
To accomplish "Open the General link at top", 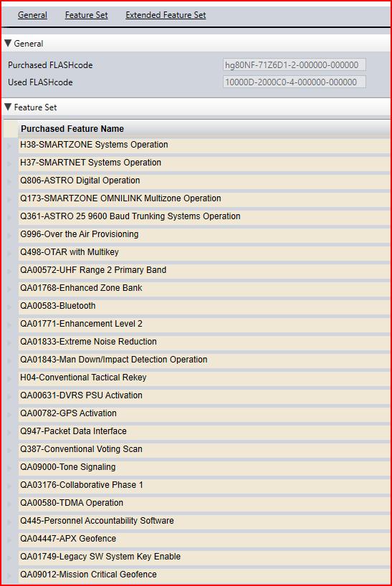I will [x=32, y=15].
